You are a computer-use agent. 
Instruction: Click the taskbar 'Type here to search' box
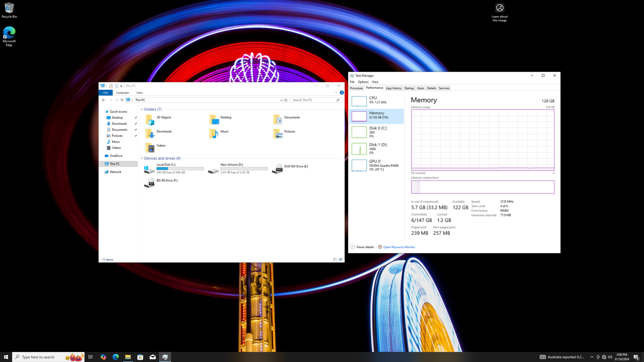[48, 357]
